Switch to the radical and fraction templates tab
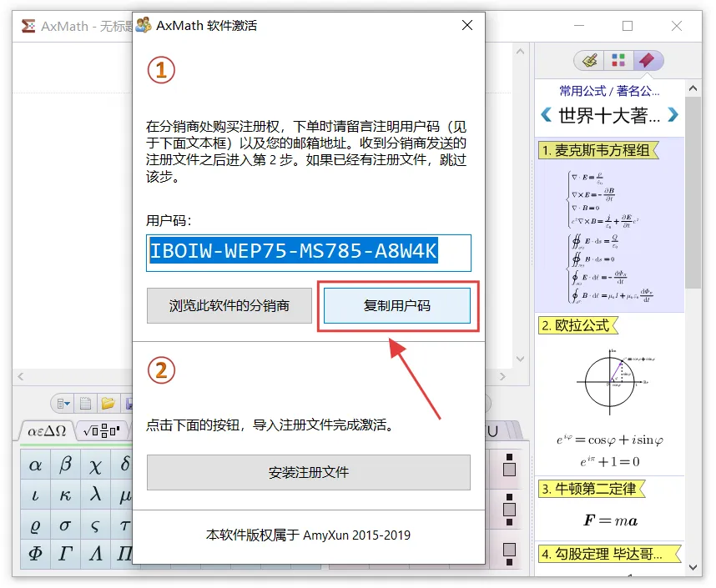 (103, 430)
